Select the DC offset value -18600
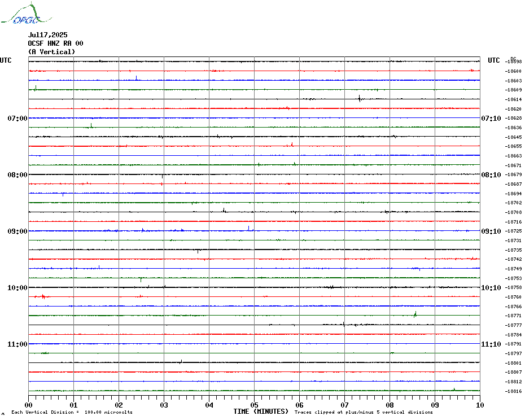 tap(513, 71)
